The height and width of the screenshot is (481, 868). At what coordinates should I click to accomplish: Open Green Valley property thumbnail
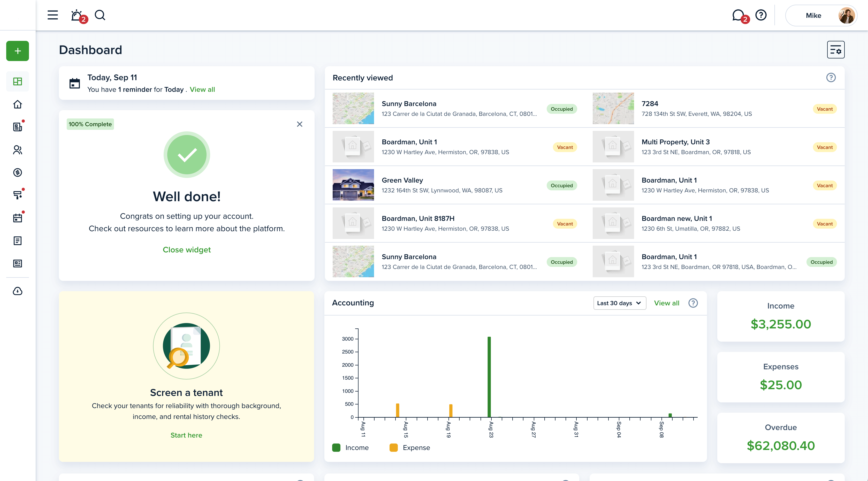pyautogui.click(x=353, y=185)
